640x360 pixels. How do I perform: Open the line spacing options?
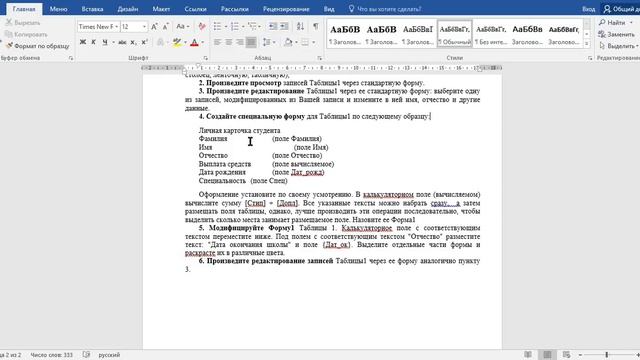(x=267, y=42)
